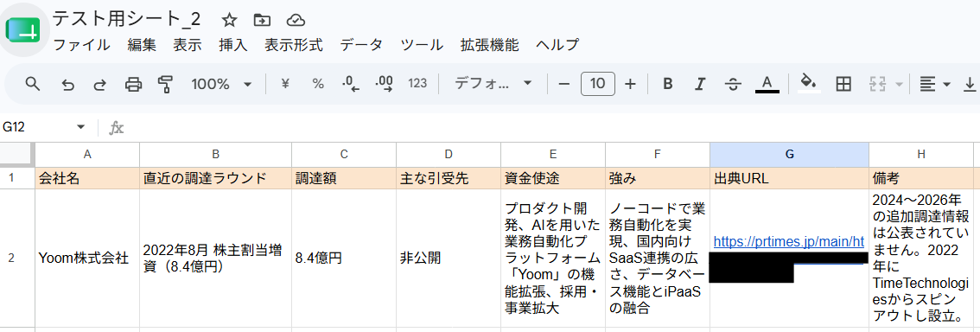
Task: Open the 編集 menu
Action: (x=142, y=45)
